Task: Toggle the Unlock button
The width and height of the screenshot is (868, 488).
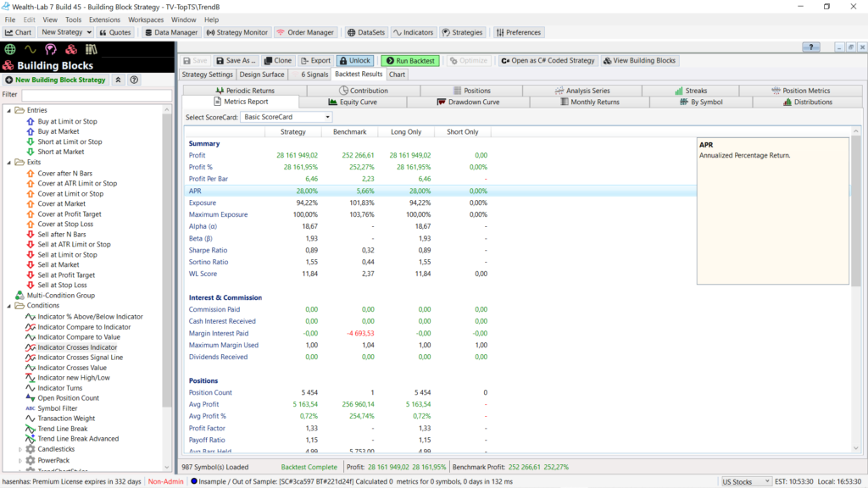Action: tap(355, 60)
